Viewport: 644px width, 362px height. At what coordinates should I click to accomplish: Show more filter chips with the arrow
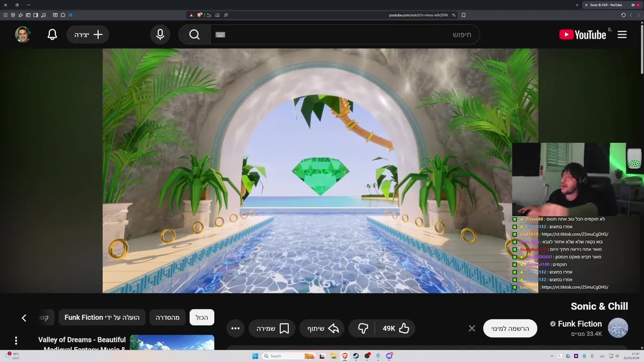point(24,318)
